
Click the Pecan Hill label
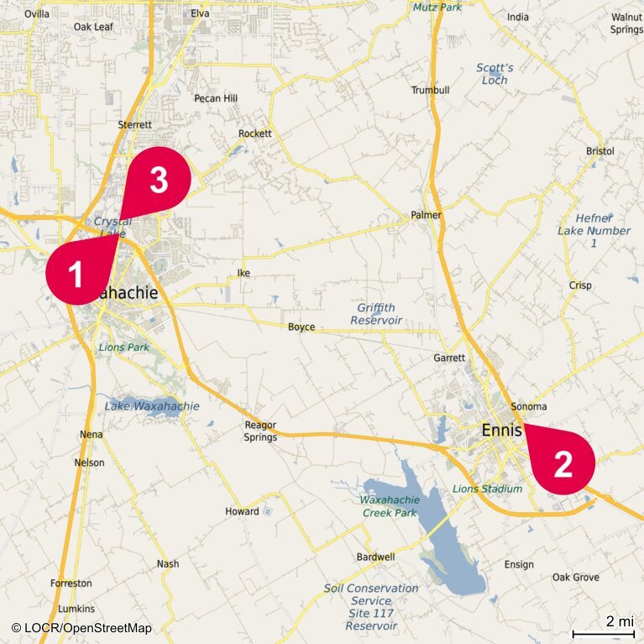216,98
